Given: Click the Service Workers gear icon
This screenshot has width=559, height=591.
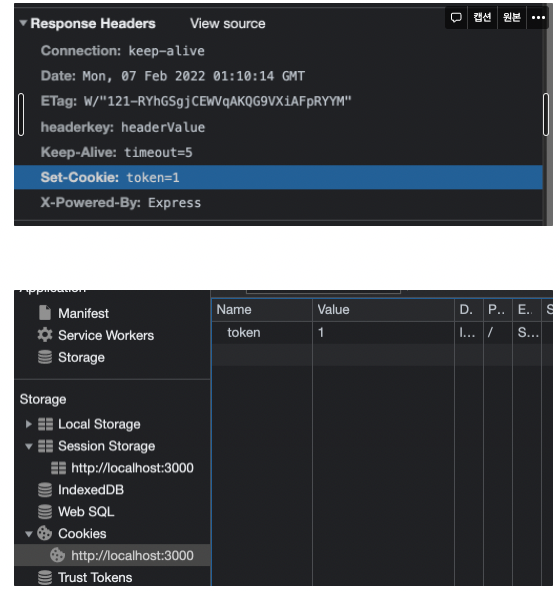Looking at the screenshot, I should 45,335.
